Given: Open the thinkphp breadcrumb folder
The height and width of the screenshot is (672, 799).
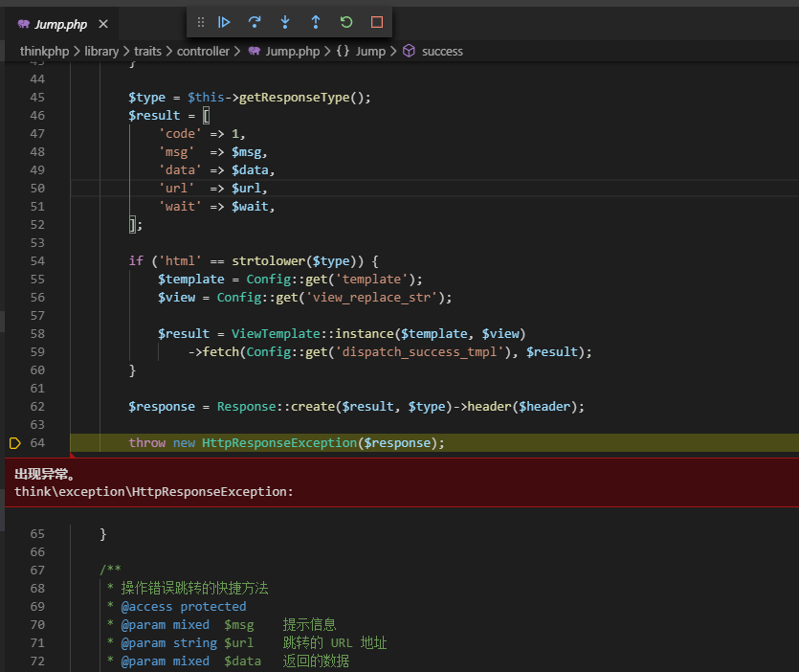Looking at the screenshot, I should [46, 51].
